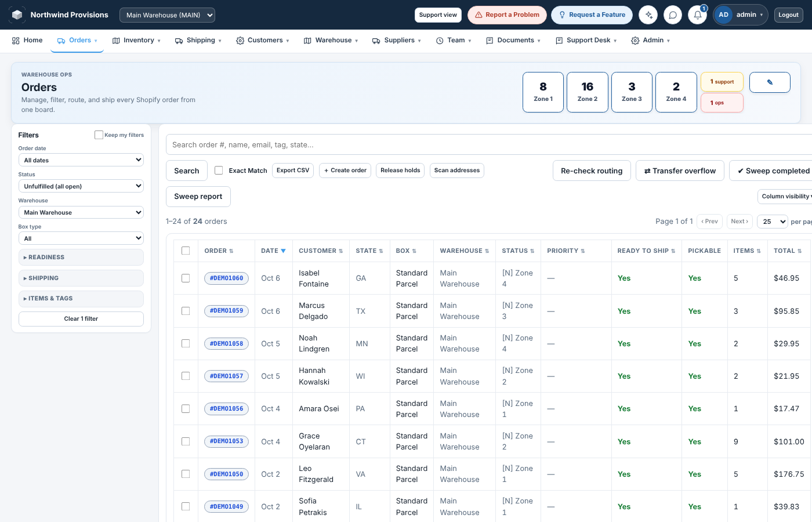Click the Sweep report button
The image size is (812, 522).
[198, 197]
